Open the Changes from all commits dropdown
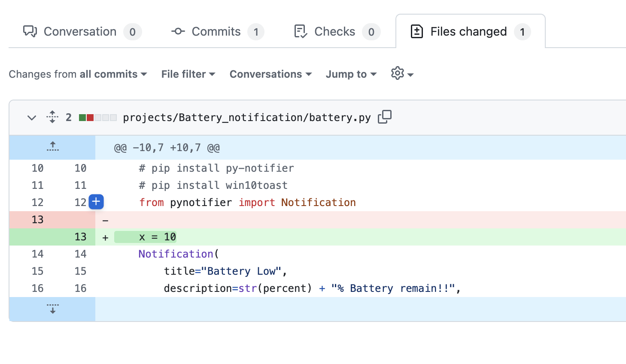 pyautogui.click(x=78, y=74)
